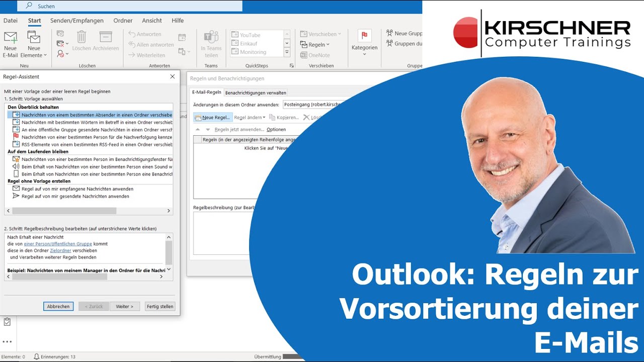Expand the QuickSteps gallery more arrow
The height and width of the screenshot is (362, 644).
287,52
